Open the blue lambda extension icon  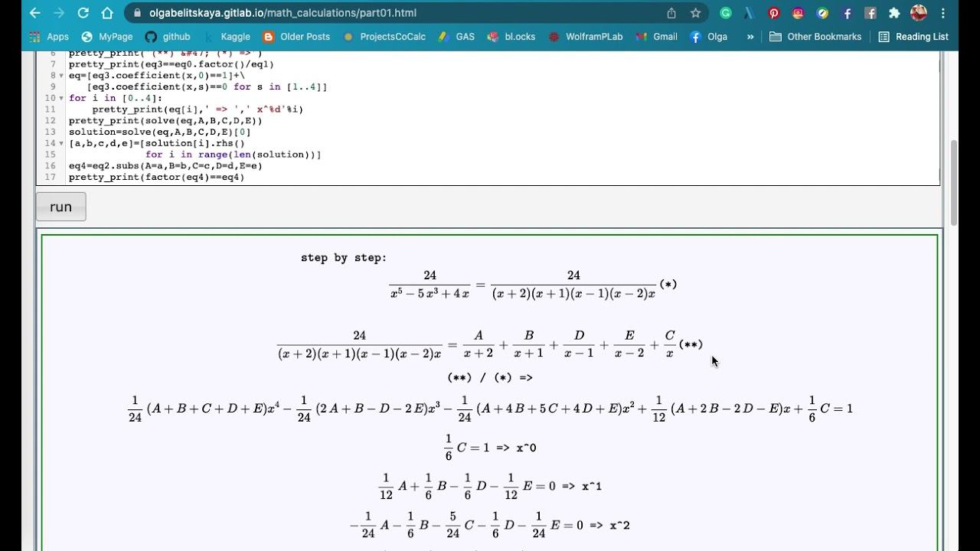coord(750,13)
